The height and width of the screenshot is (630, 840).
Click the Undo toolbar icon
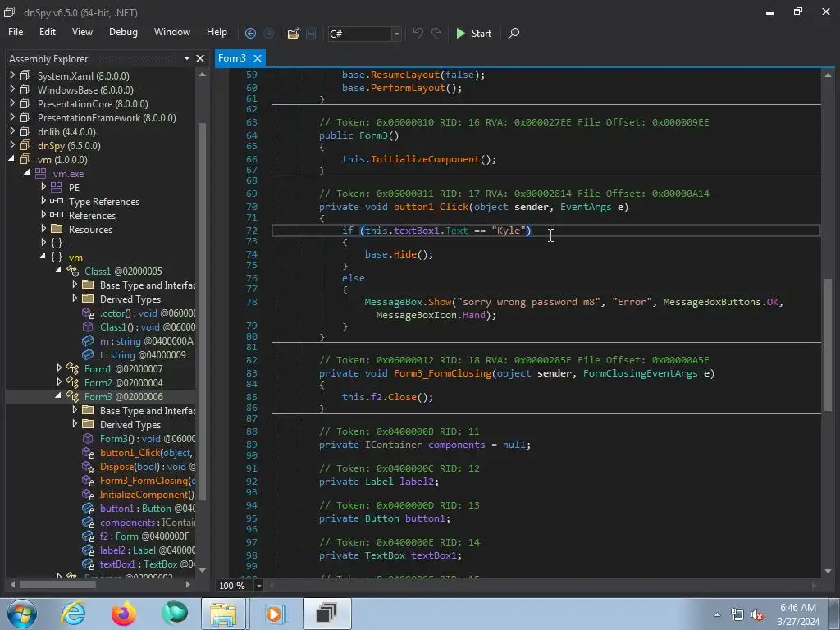click(x=418, y=33)
